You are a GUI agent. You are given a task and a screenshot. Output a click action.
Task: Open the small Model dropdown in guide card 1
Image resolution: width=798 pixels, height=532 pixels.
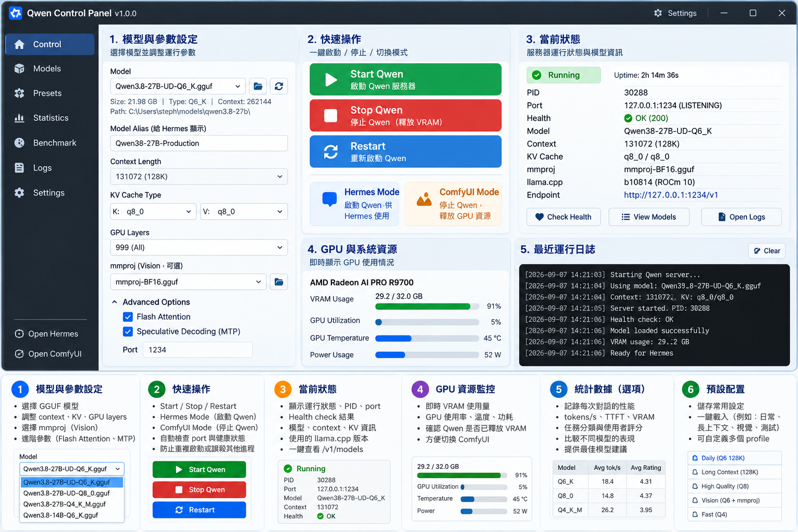(x=72, y=469)
